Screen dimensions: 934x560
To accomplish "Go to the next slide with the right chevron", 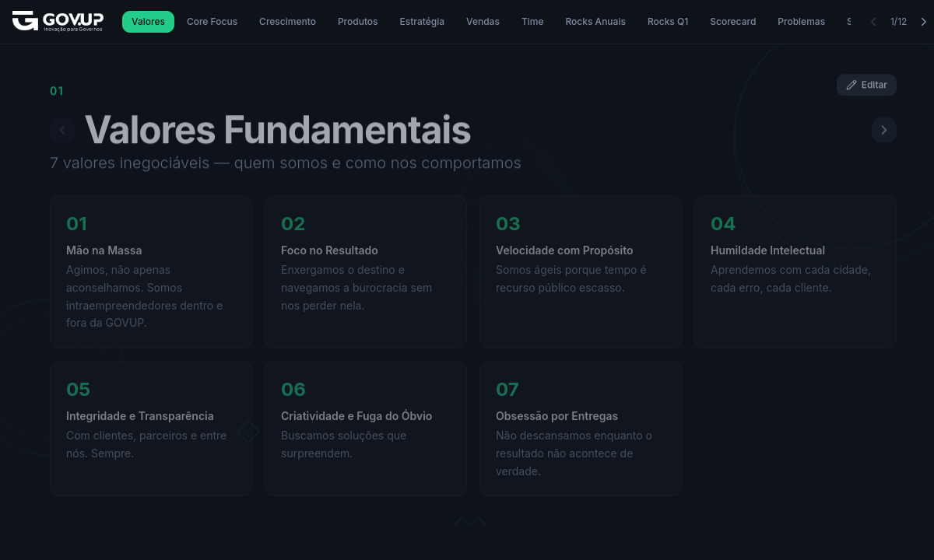I will tap(884, 130).
